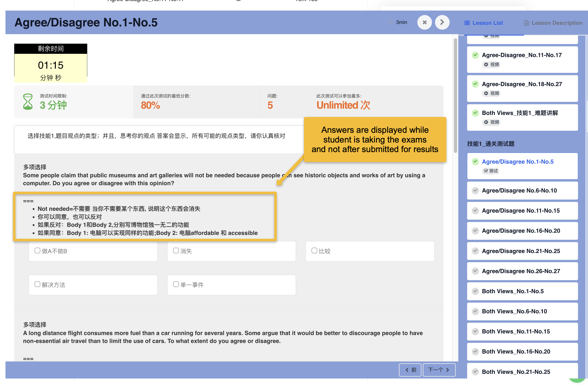The height and width of the screenshot is (385, 588).
Task: Check the 做A不做B option
Action: (x=37, y=251)
